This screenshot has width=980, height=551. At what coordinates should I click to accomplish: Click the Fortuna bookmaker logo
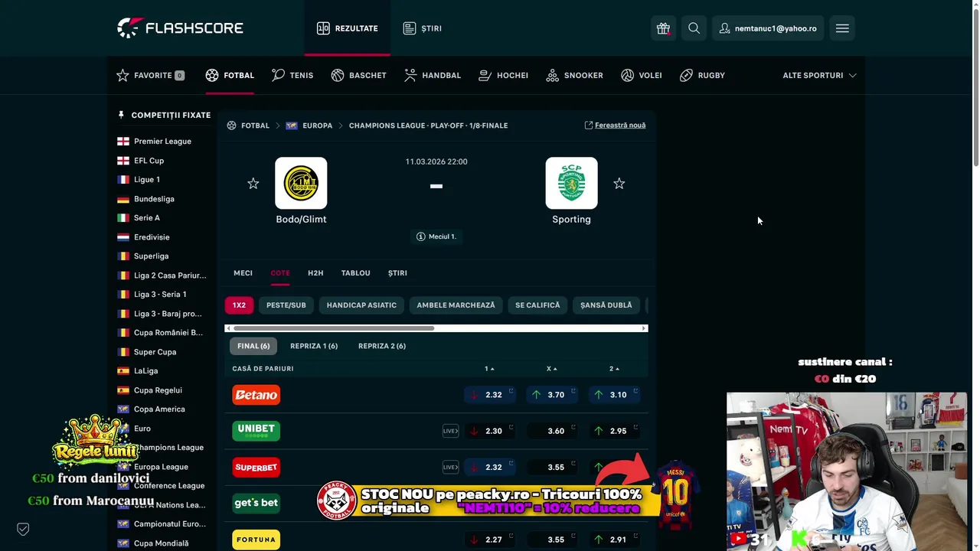[256, 540]
